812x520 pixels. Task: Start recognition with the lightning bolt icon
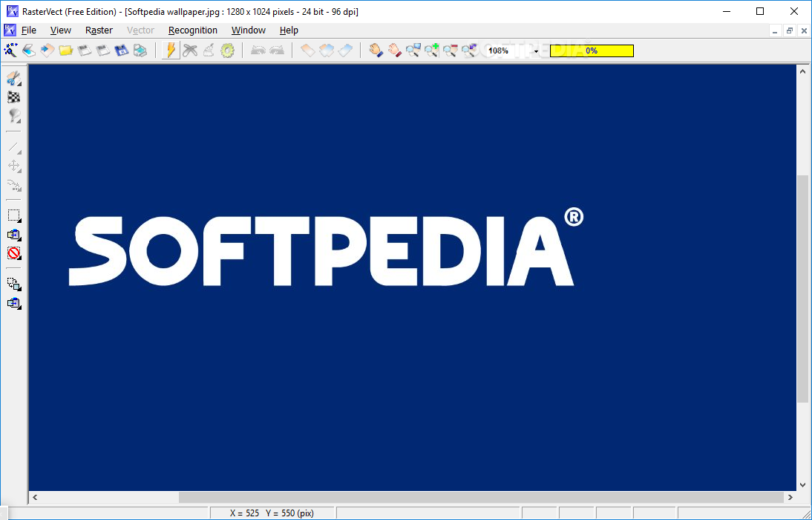click(171, 51)
